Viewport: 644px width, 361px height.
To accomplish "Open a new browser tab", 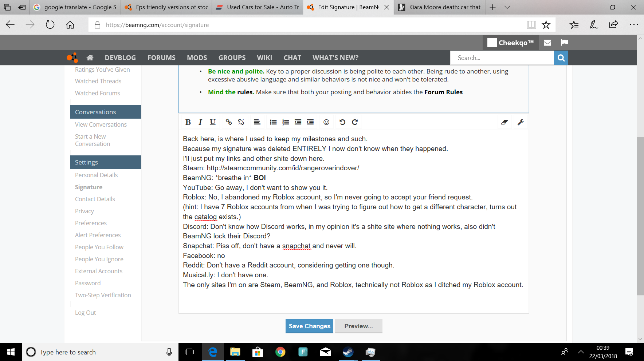I will coord(493,7).
